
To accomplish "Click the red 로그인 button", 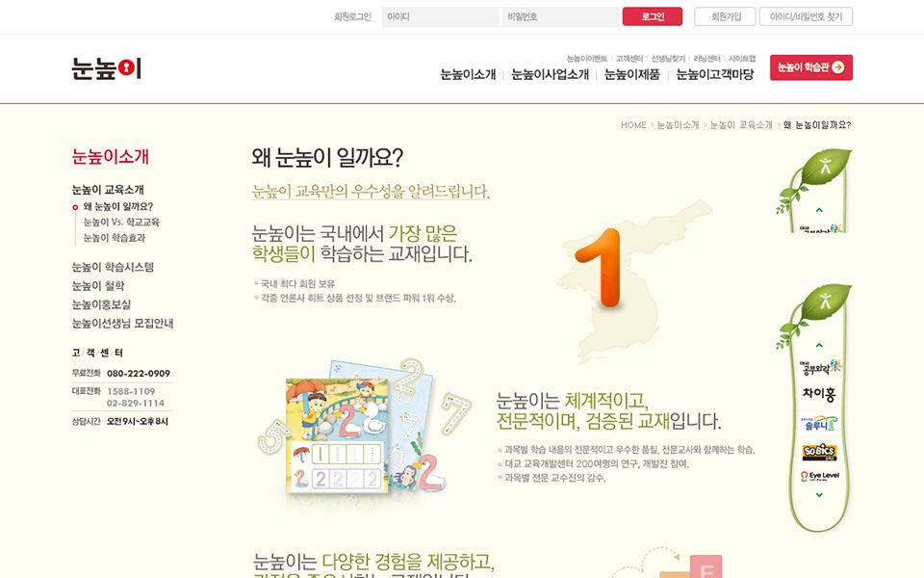I will [653, 16].
